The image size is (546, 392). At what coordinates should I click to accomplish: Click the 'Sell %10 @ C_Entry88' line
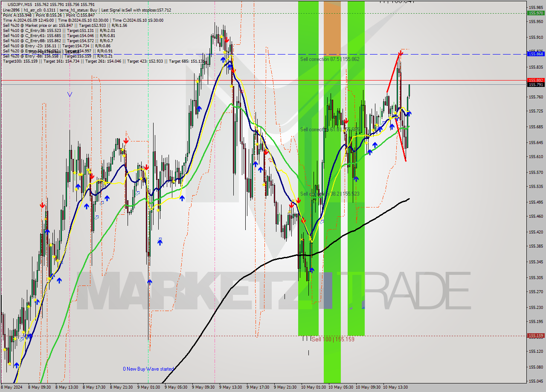point(58,40)
